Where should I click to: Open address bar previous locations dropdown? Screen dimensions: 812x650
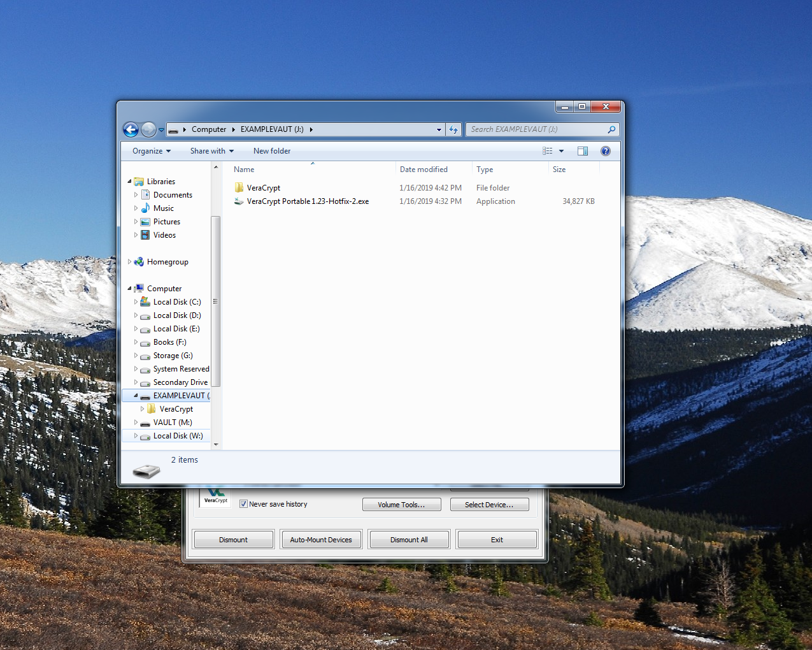pyautogui.click(x=439, y=129)
